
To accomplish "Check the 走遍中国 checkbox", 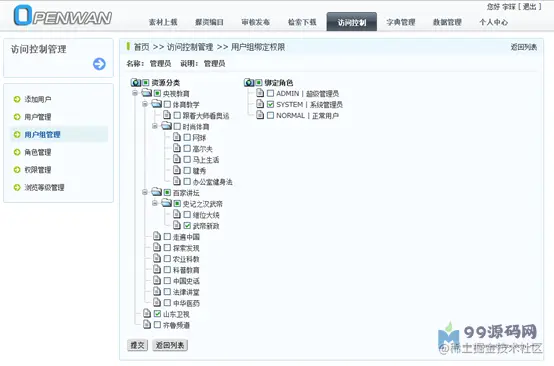I will click(167, 237).
